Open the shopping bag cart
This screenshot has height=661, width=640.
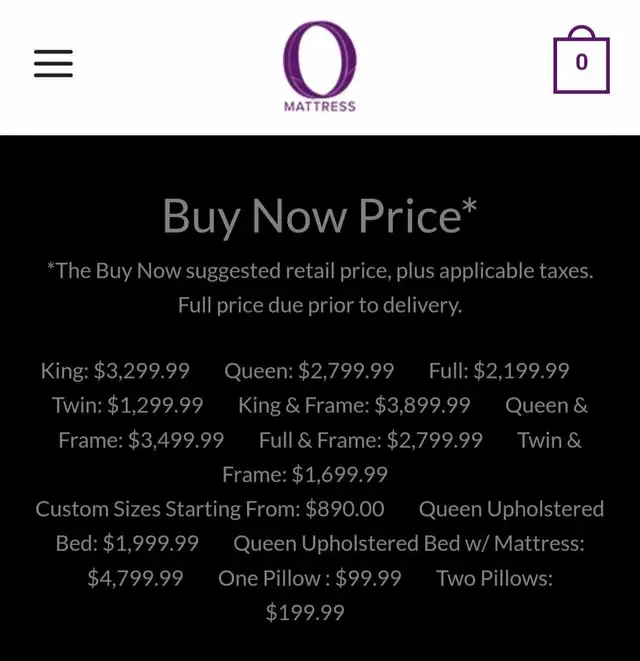(581, 63)
